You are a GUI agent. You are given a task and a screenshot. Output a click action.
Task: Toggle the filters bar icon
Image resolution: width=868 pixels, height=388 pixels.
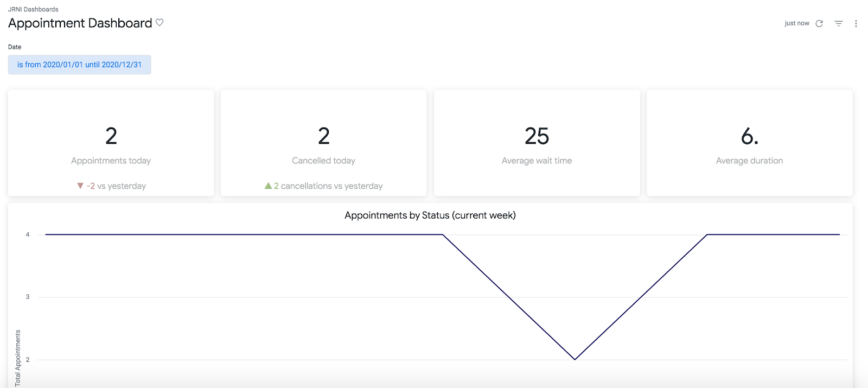pos(838,23)
